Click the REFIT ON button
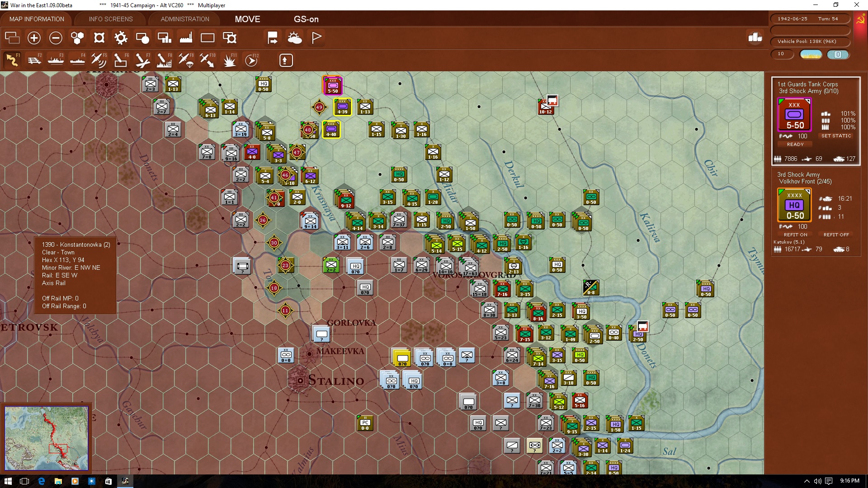Screen dimensions: 868x488 [x=795, y=235]
